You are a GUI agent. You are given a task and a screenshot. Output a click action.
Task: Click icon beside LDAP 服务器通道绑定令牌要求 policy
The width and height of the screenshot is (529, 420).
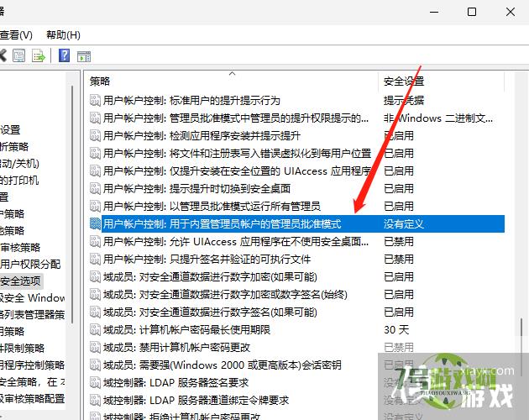[95, 400]
